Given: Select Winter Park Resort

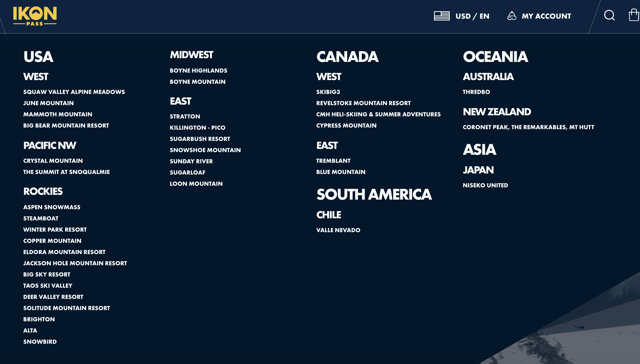Looking at the screenshot, I should coord(55,230).
